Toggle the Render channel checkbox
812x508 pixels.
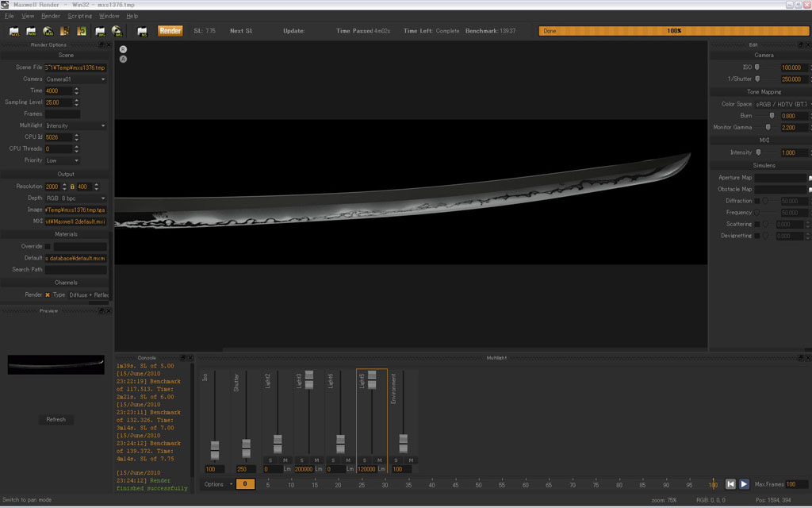tap(48, 294)
